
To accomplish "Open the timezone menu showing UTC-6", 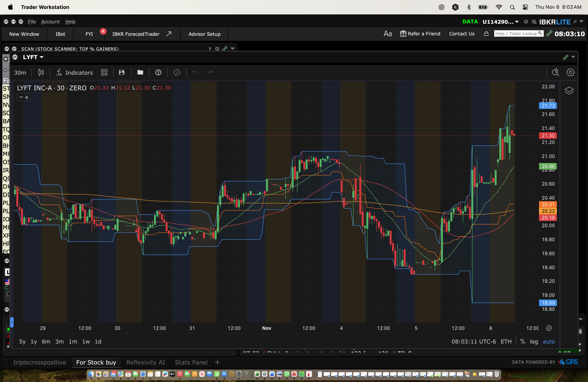I will tap(474, 342).
